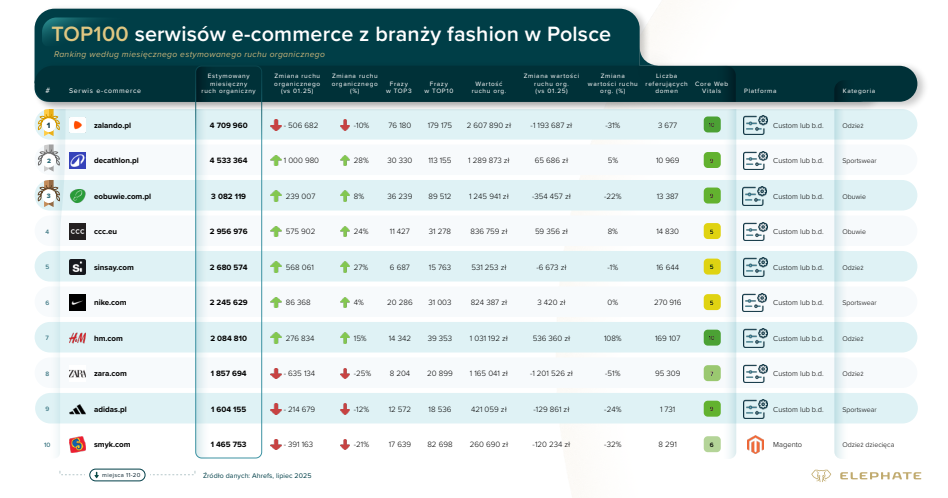The height and width of the screenshot is (498, 948).
Task: Click the yellow Core Web Vitals badge for ccc.eu
Action: click(712, 231)
